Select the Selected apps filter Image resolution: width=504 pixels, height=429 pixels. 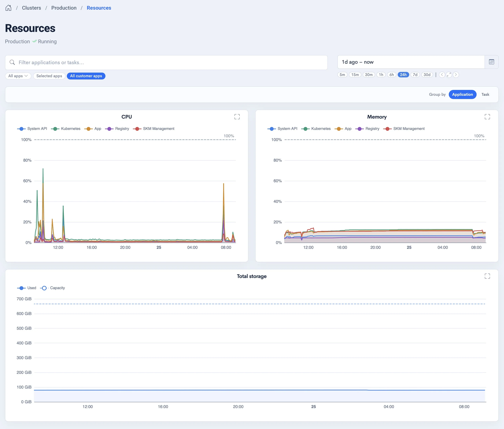(x=49, y=76)
